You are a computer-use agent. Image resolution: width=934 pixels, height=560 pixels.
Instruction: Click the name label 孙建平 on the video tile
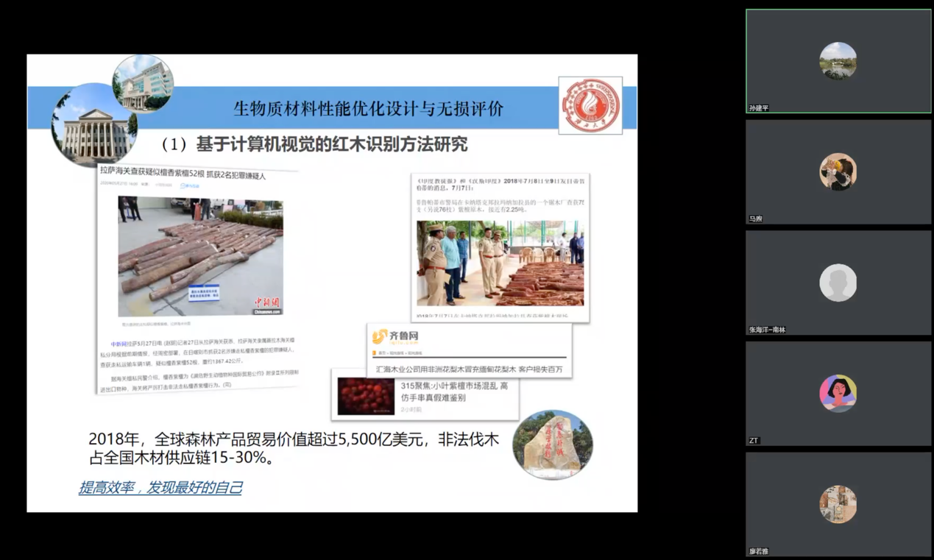[760, 108]
